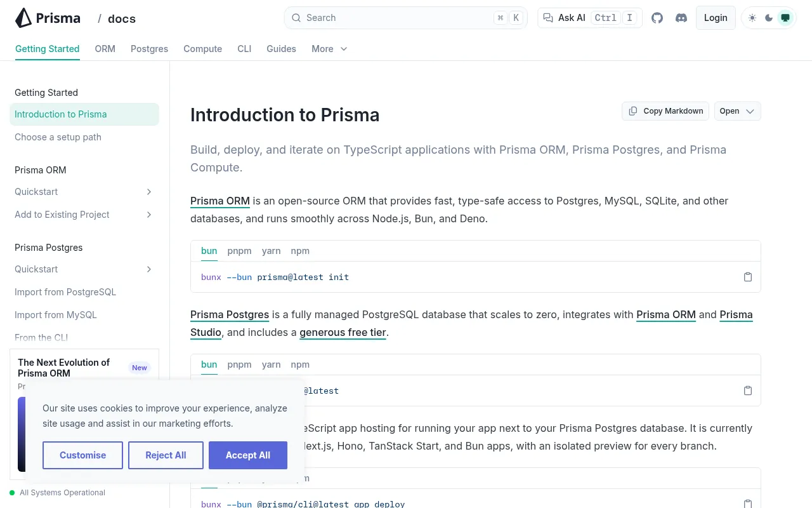Select yarn tab in first code block

pyautogui.click(x=272, y=251)
